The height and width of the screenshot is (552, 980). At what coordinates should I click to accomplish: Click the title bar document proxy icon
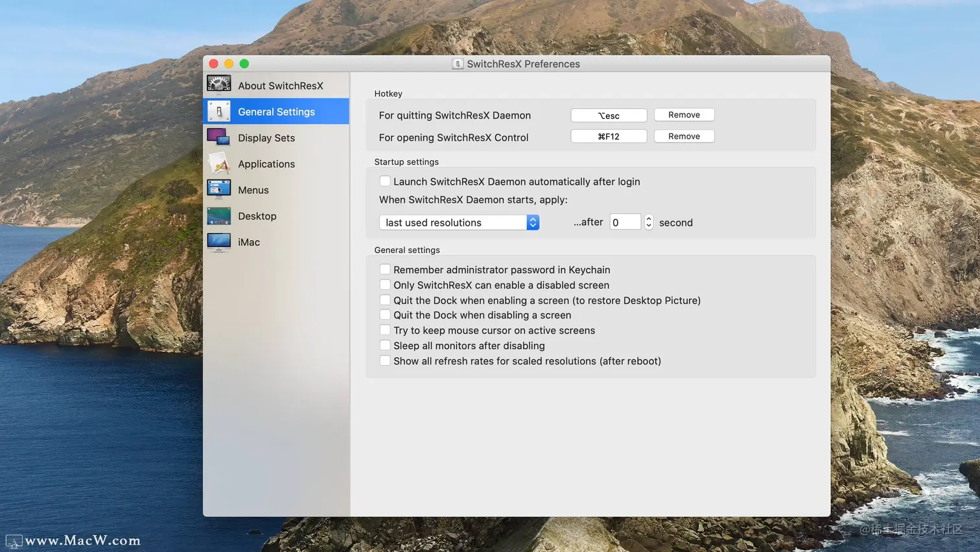click(x=458, y=64)
